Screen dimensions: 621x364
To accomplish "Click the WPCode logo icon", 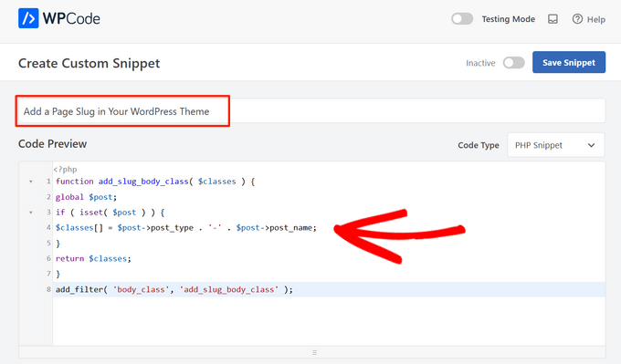I will pos(28,18).
